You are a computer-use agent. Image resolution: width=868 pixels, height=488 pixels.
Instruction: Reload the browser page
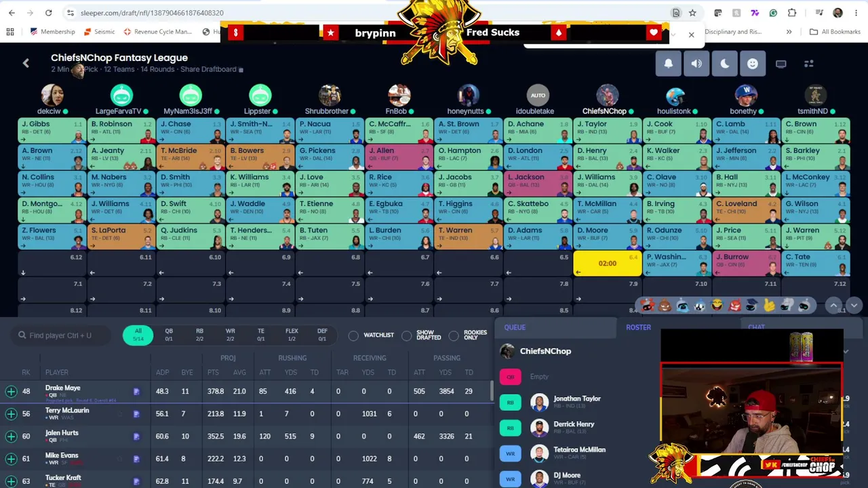48,13
